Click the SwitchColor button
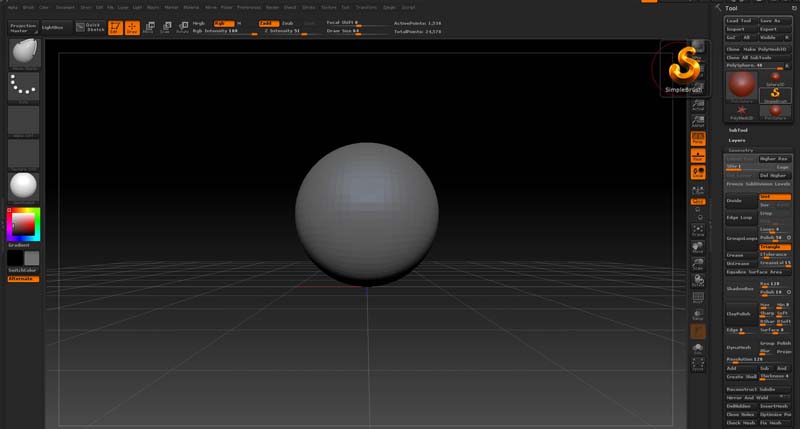This screenshot has height=429, width=800. click(x=23, y=270)
